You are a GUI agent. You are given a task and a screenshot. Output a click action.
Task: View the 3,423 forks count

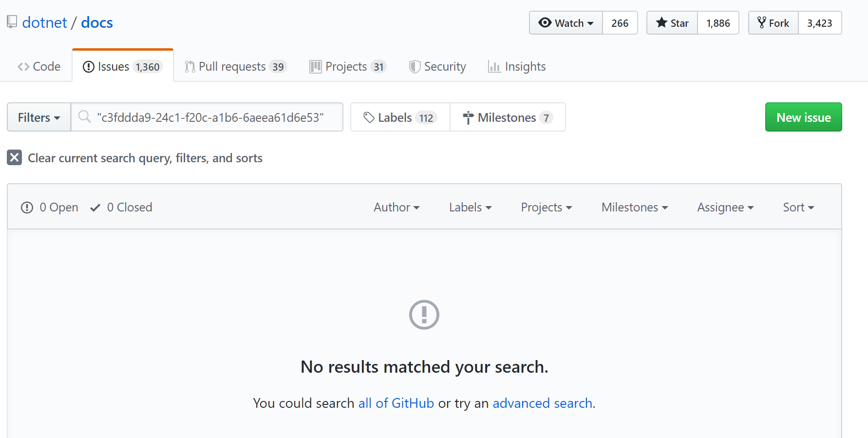pyautogui.click(x=820, y=23)
